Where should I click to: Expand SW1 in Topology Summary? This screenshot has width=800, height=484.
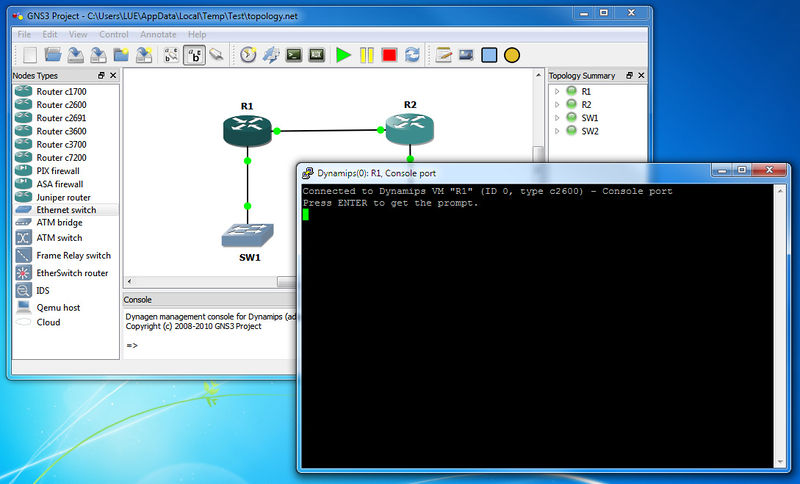pos(557,118)
